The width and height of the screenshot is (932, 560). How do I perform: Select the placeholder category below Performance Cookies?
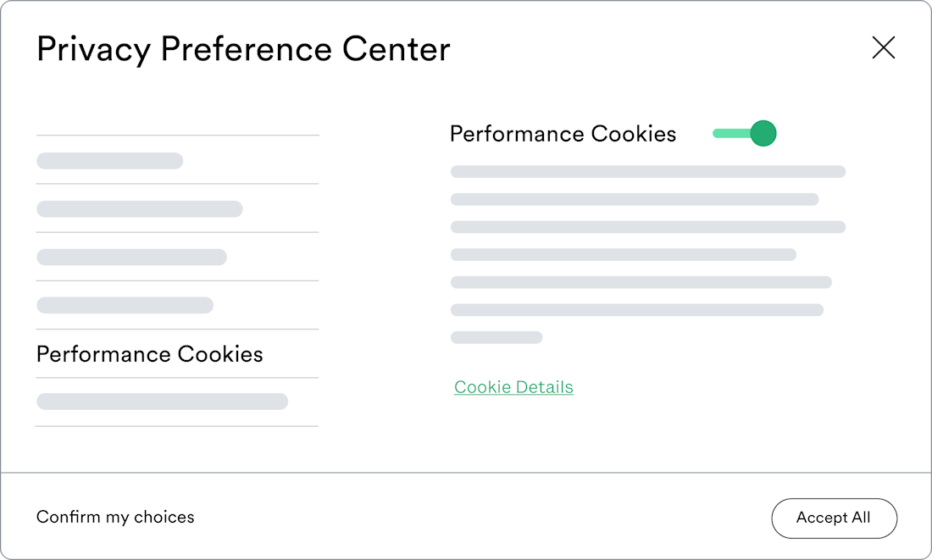(x=163, y=402)
